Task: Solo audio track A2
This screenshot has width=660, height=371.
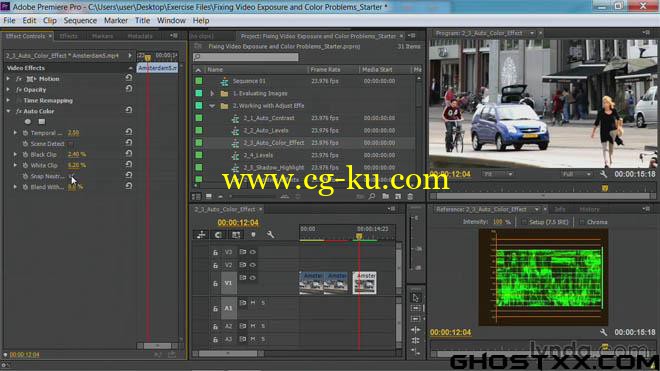Action: (x=263, y=326)
